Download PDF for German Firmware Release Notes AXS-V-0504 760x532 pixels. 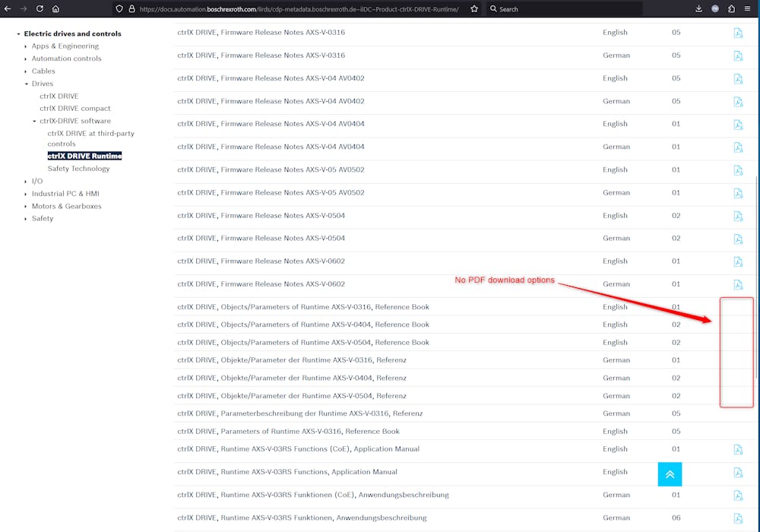pyautogui.click(x=737, y=239)
